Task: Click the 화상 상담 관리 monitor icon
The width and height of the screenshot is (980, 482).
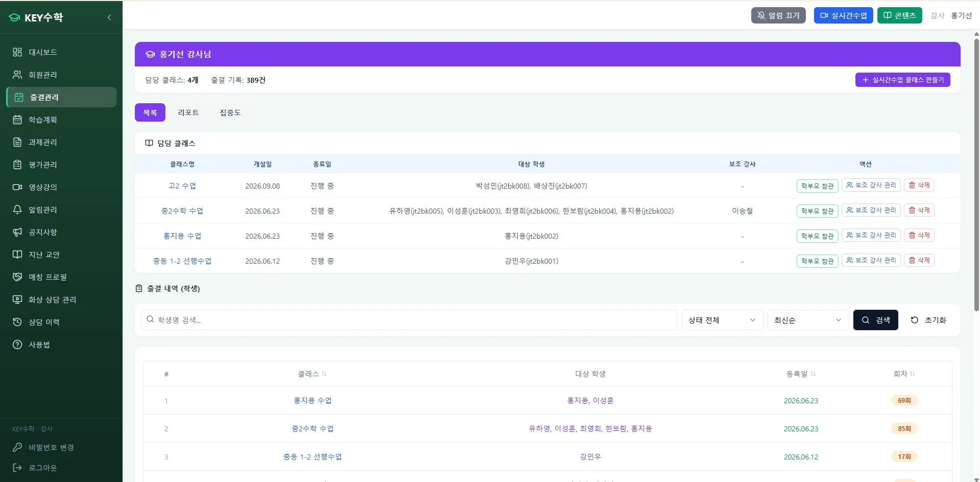Action: [17, 300]
